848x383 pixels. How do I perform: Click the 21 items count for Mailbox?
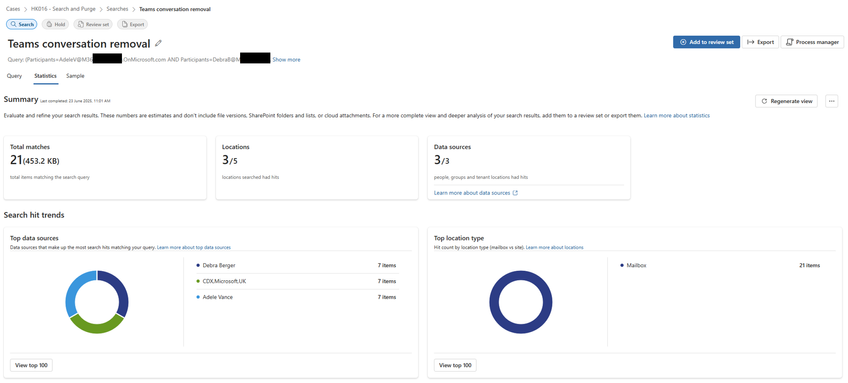[810, 266]
